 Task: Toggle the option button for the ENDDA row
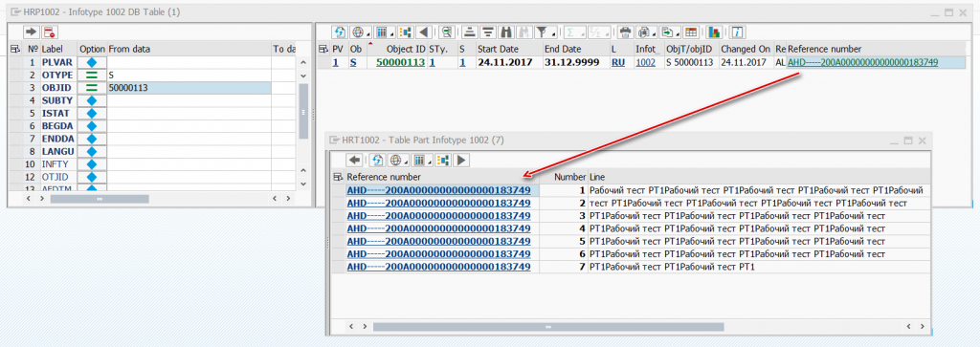pyautogui.click(x=92, y=140)
